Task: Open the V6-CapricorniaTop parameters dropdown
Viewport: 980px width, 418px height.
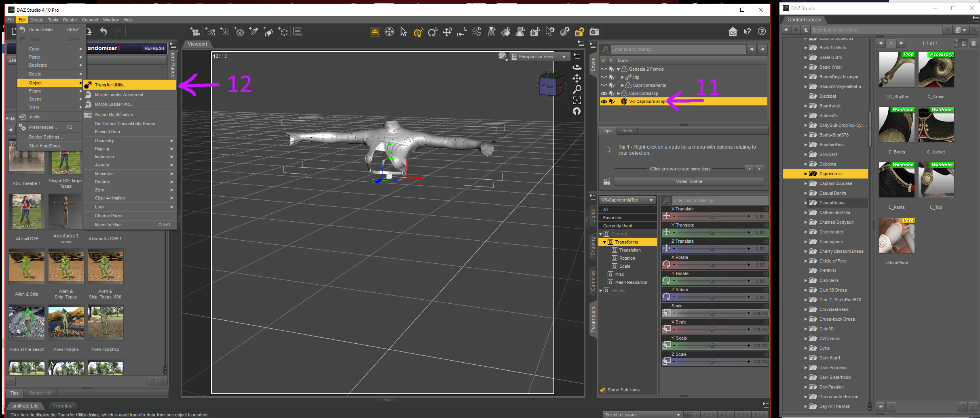Action: pos(627,200)
